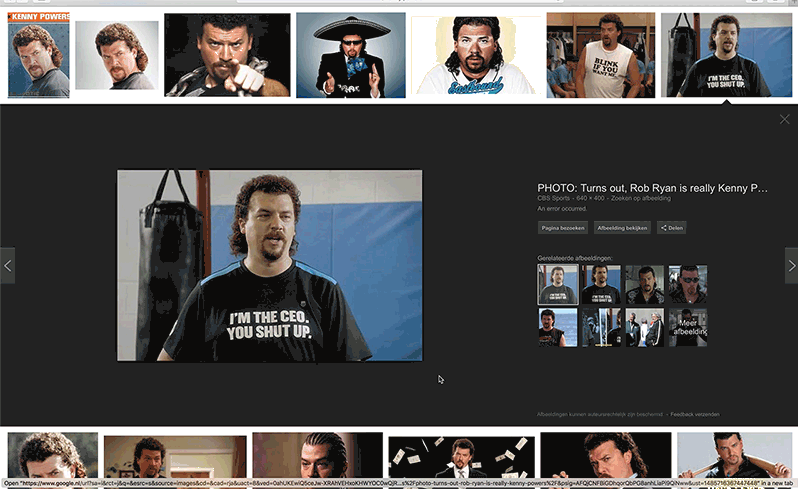Select the Kenny Powers magazine cover thumbnail
798x489 pixels.
38,54
